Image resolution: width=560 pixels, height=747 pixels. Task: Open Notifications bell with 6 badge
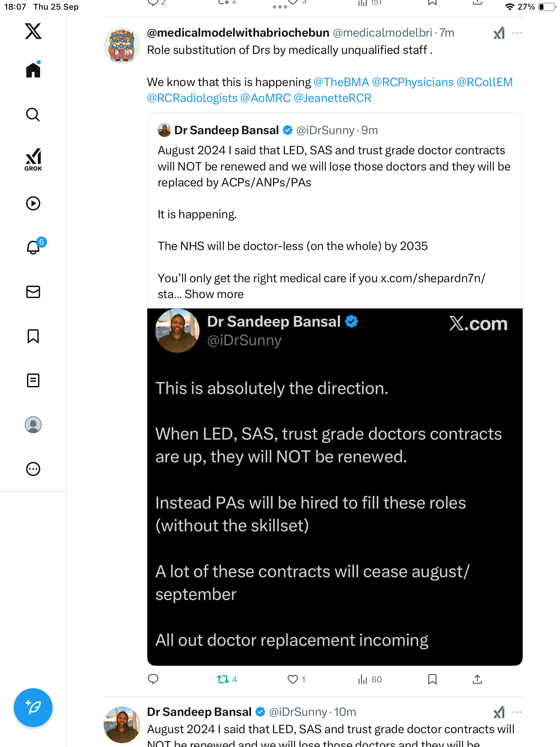(x=34, y=247)
